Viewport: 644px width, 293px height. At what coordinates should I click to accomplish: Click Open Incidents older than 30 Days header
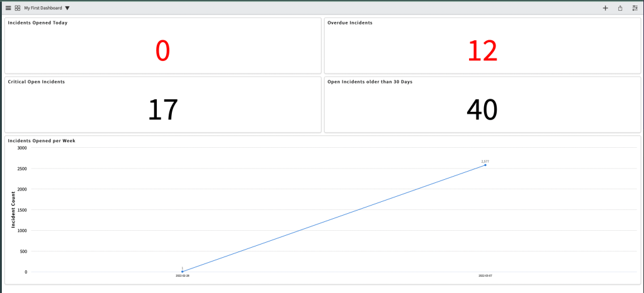coord(370,82)
